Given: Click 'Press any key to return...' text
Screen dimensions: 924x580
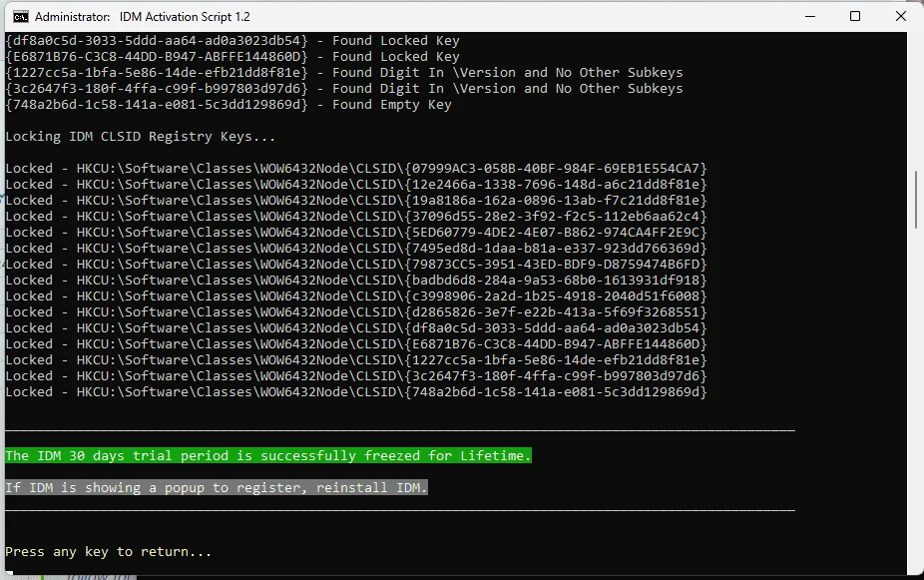Looking at the screenshot, I should tap(109, 552).
